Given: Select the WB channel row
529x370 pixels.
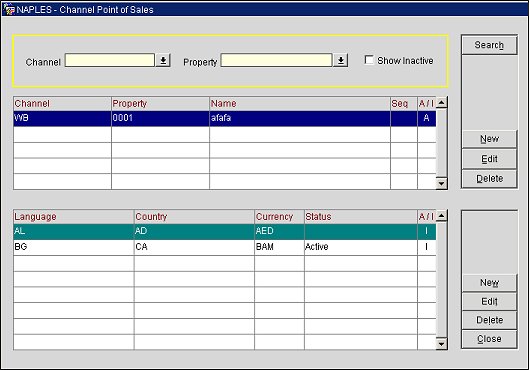Looking at the screenshot, I should [x=225, y=118].
